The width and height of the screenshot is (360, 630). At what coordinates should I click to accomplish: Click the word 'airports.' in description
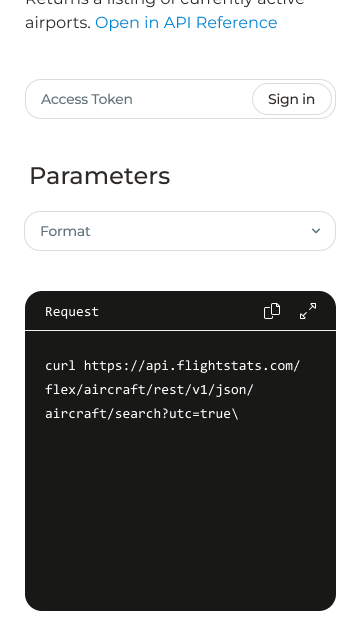(58, 23)
